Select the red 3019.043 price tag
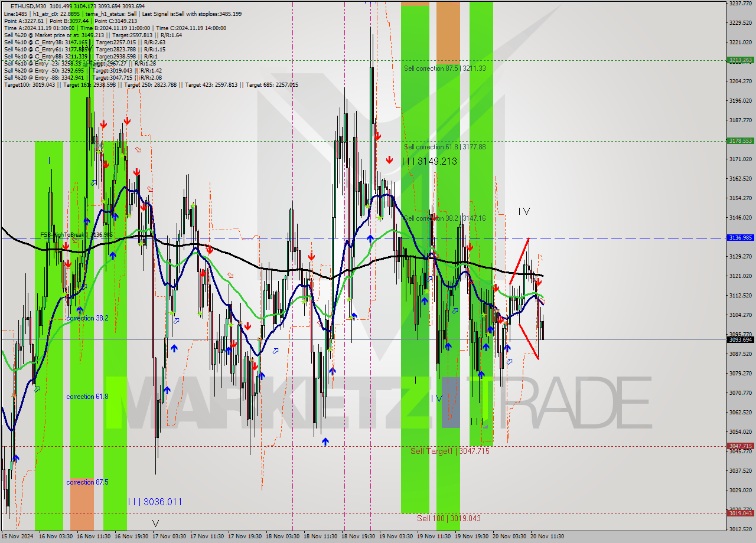 740,513
